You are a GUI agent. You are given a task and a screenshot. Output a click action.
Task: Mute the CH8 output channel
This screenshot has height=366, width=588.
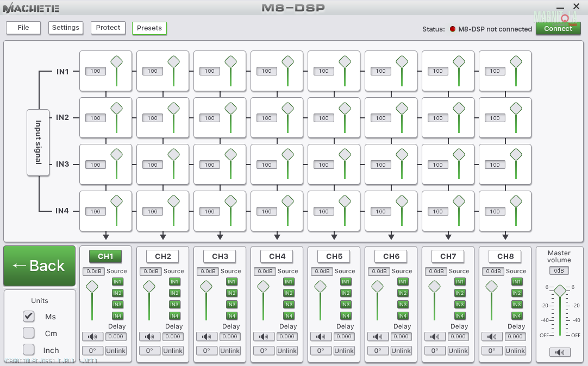click(x=491, y=337)
